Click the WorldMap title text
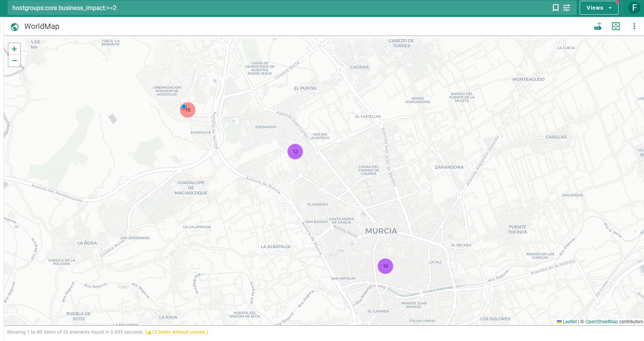This screenshot has height=341, width=644. (x=42, y=26)
